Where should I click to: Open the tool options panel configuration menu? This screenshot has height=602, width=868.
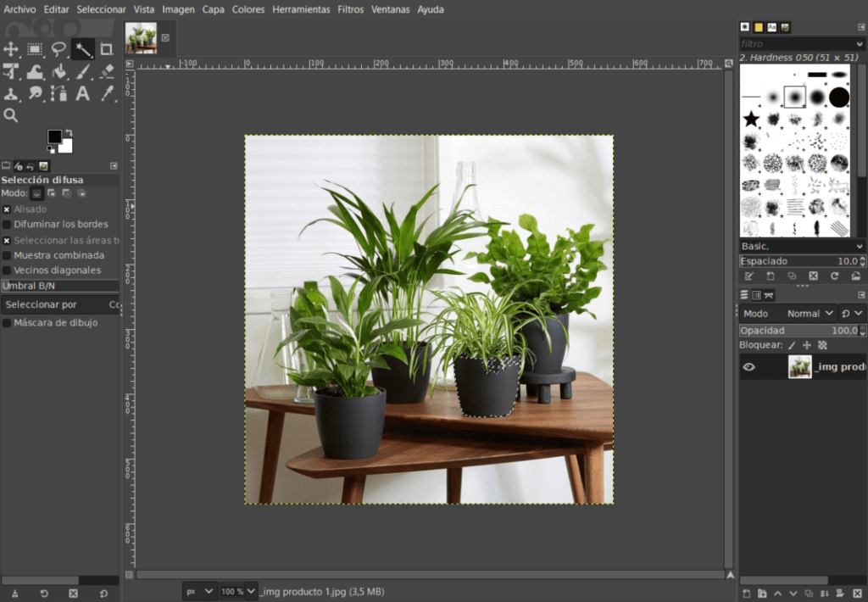[114, 165]
